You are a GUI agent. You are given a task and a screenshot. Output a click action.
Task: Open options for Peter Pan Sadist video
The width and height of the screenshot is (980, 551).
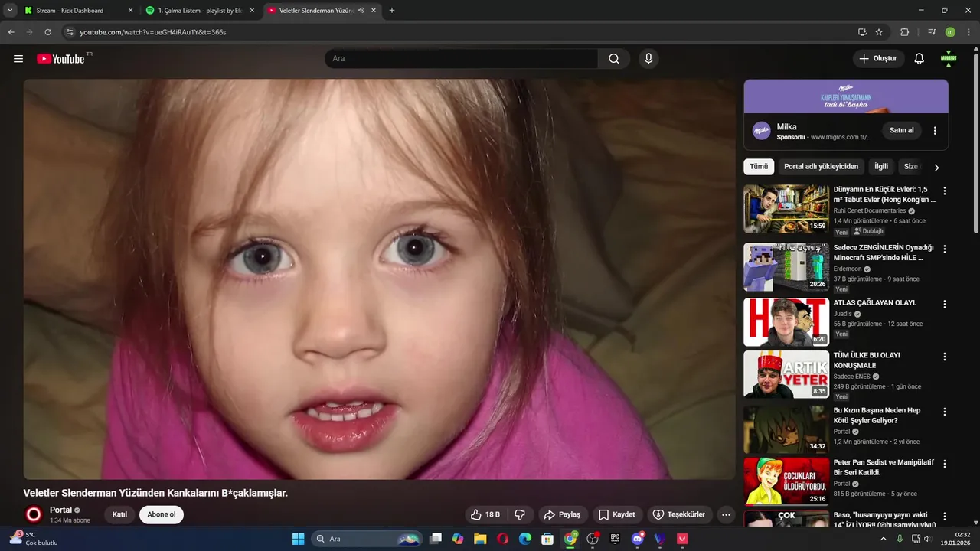(x=944, y=464)
